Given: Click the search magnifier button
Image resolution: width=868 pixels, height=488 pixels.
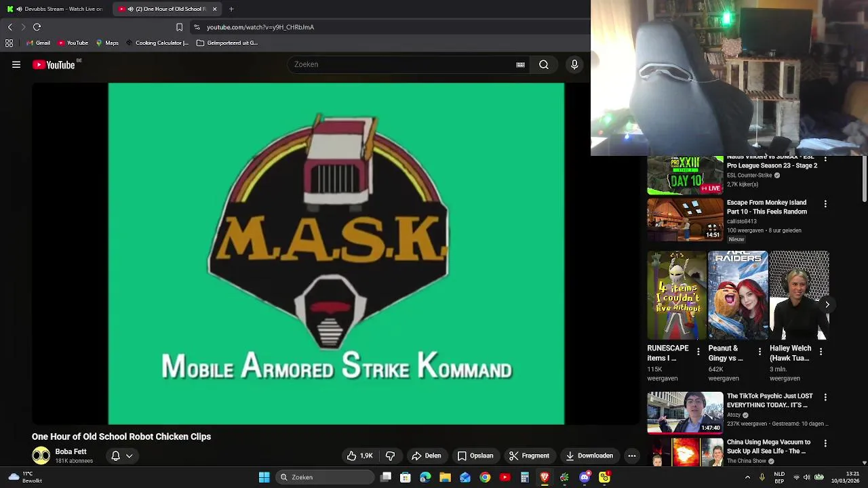Looking at the screenshot, I should [544, 64].
